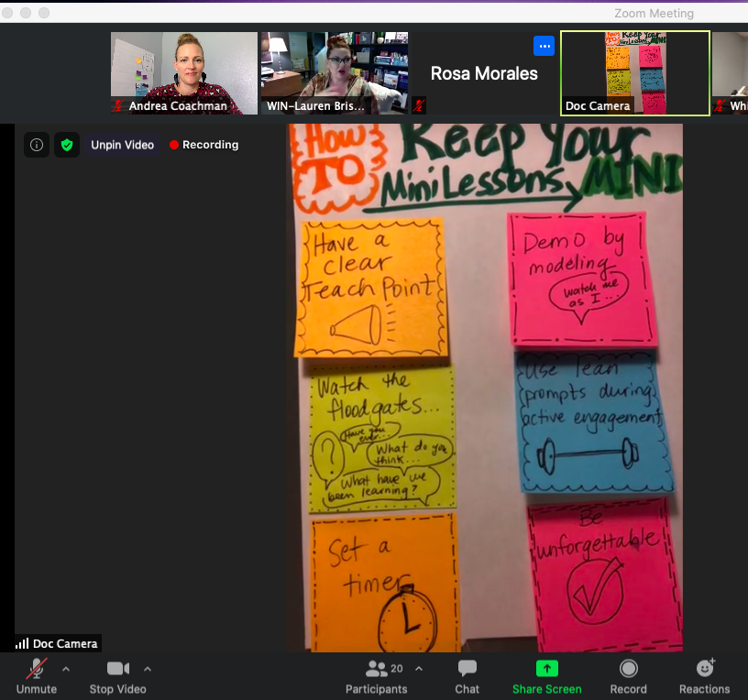Click the muted mic icon on Andrea Coachman tile

coord(118,106)
